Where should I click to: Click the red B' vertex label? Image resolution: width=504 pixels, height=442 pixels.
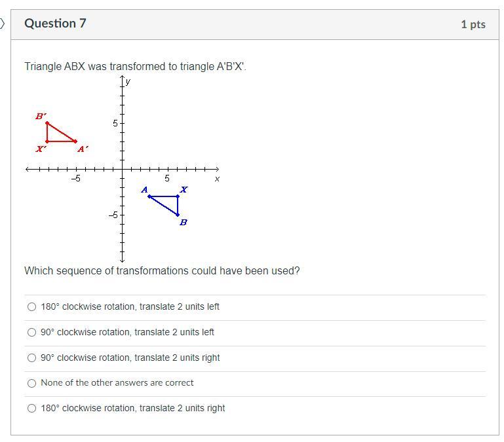(x=41, y=116)
